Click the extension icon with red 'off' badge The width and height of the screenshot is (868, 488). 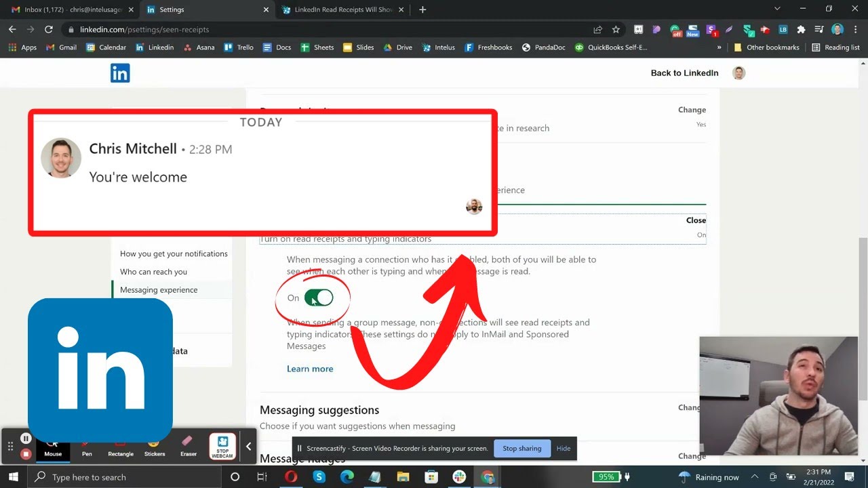click(675, 30)
